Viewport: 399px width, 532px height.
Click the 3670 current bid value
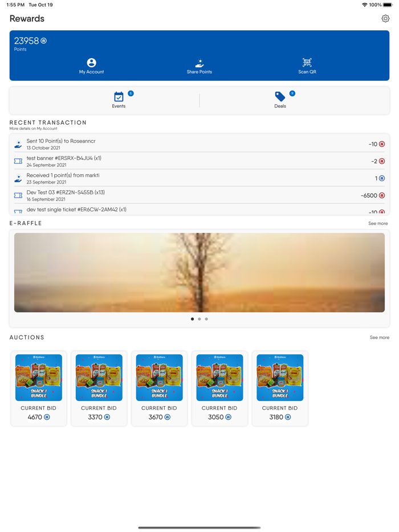pos(156,417)
